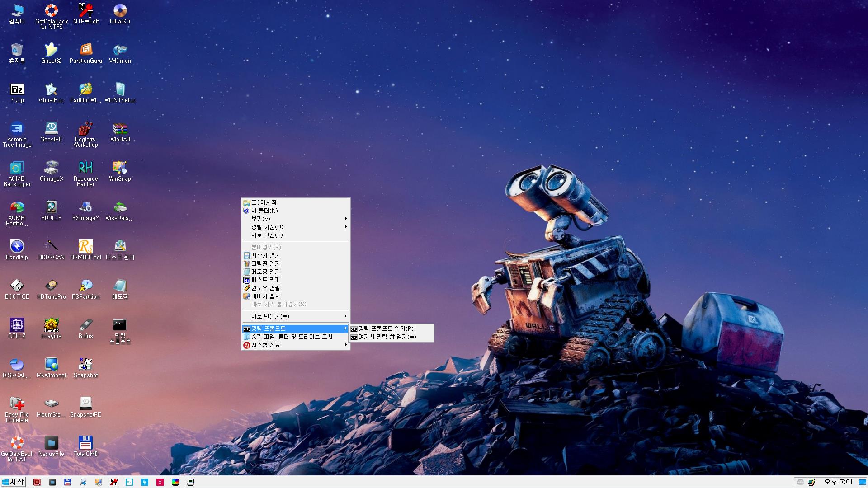Select the TotalCMD desktop icon
Image resolution: width=868 pixels, height=488 pixels.
86,446
